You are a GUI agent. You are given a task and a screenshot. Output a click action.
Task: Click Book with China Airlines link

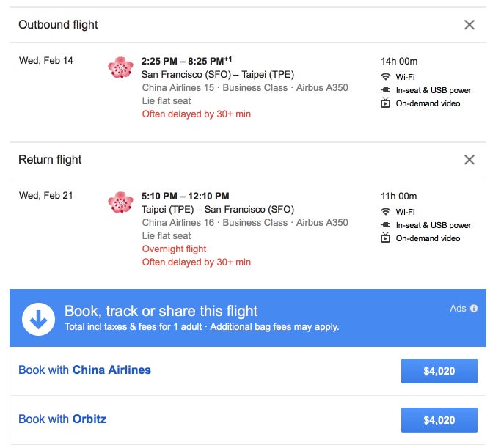[84, 370]
